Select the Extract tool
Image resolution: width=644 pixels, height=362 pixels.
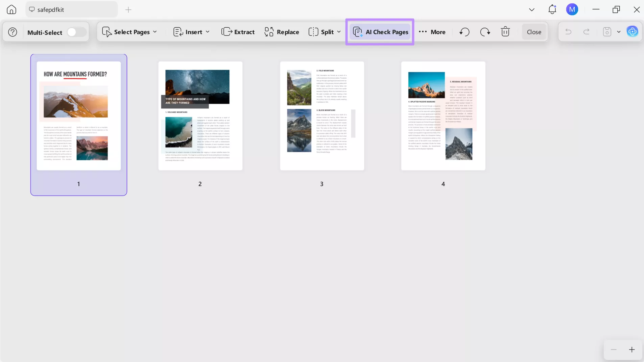(x=238, y=32)
